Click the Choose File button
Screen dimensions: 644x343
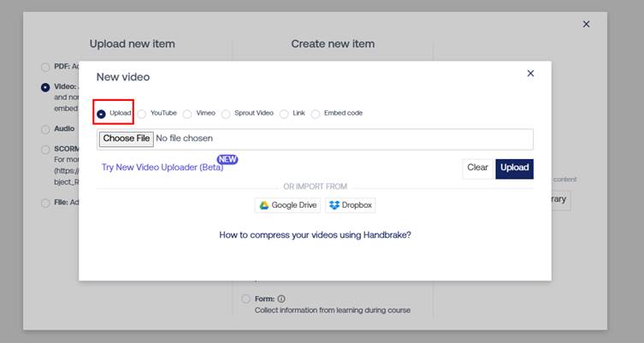(x=126, y=139)
